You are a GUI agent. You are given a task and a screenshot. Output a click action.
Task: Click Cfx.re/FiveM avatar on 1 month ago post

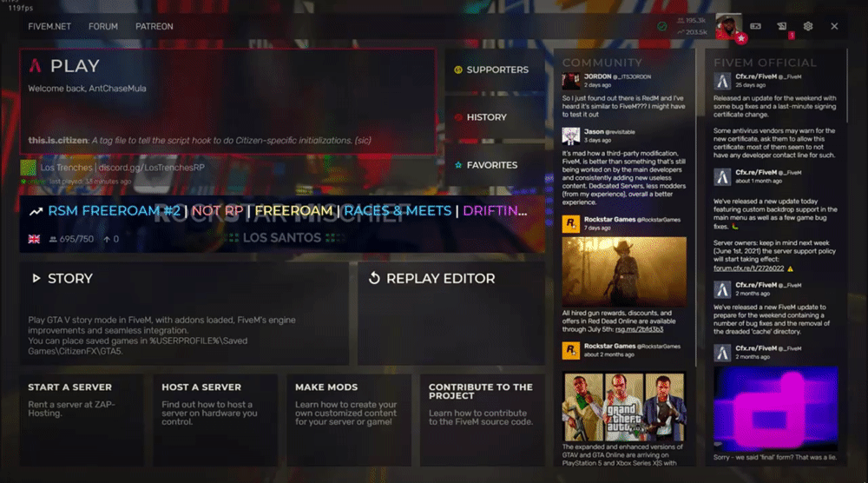click(722, 176)
